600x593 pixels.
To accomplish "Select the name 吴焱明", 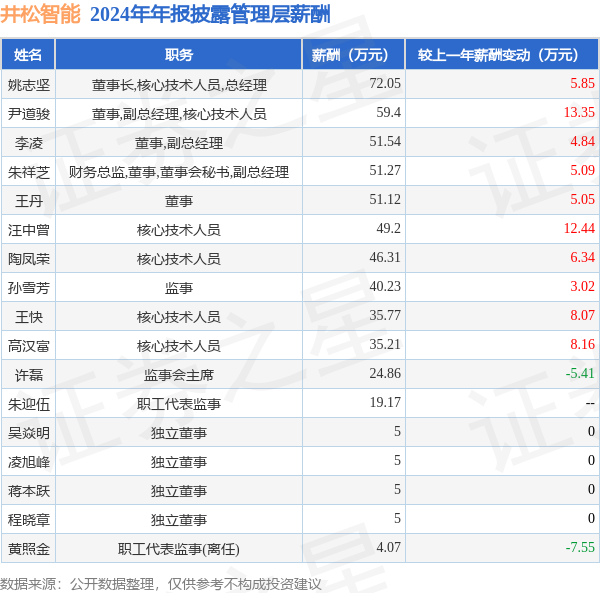I will click(29, 433).
